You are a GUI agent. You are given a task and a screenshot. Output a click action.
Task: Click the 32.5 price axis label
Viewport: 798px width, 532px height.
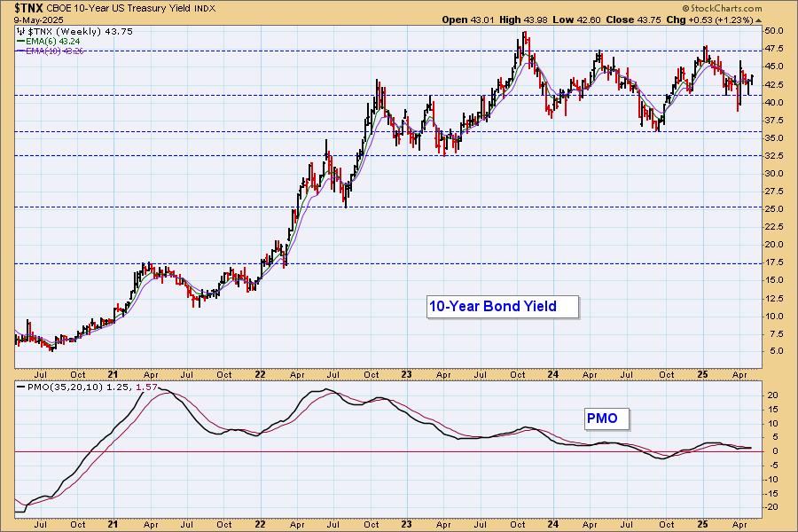coord(773,156)
